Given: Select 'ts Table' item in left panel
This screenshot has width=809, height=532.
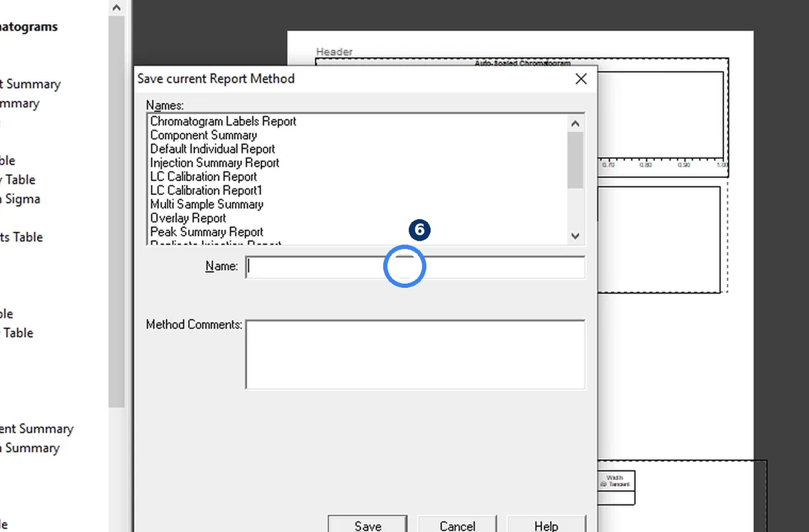Looking at the screenshot, I should click(x=21, y=237).
